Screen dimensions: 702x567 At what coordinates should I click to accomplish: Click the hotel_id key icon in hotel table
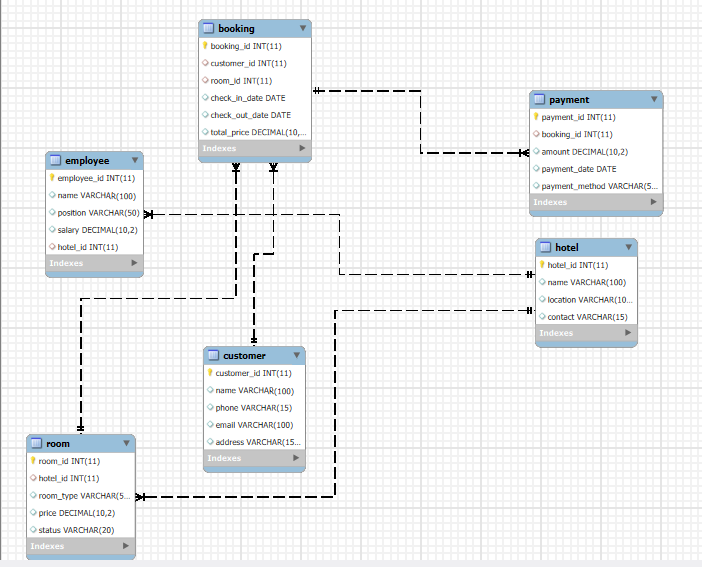tap(542, 265)
